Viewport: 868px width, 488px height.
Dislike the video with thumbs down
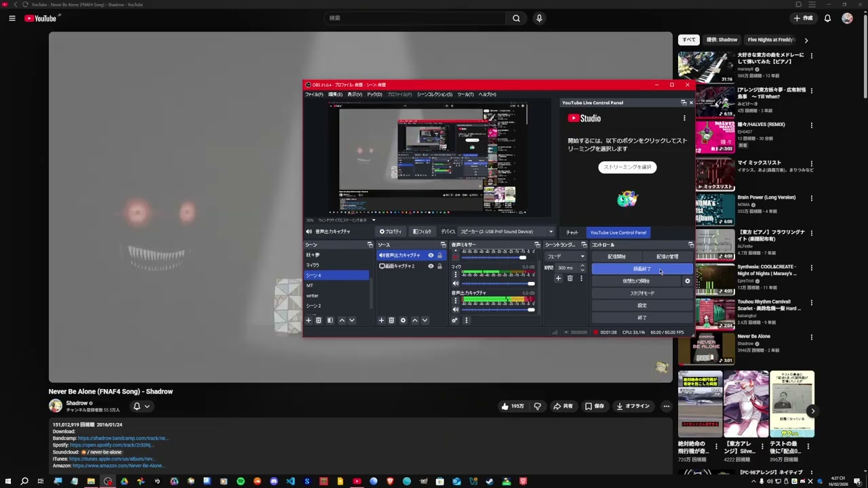pyautogui.click(x=537, y=406)
